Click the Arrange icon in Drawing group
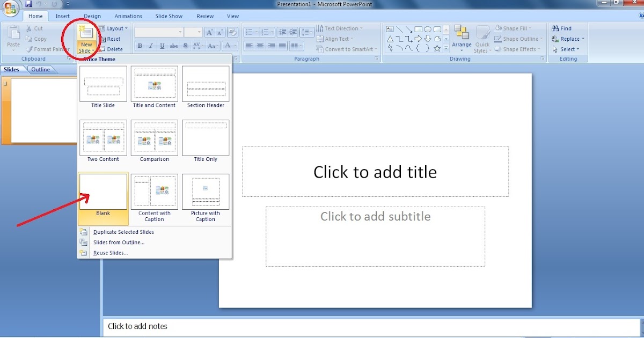The height and width of the screenshot is (338, 644). click(x=461, y=33)
